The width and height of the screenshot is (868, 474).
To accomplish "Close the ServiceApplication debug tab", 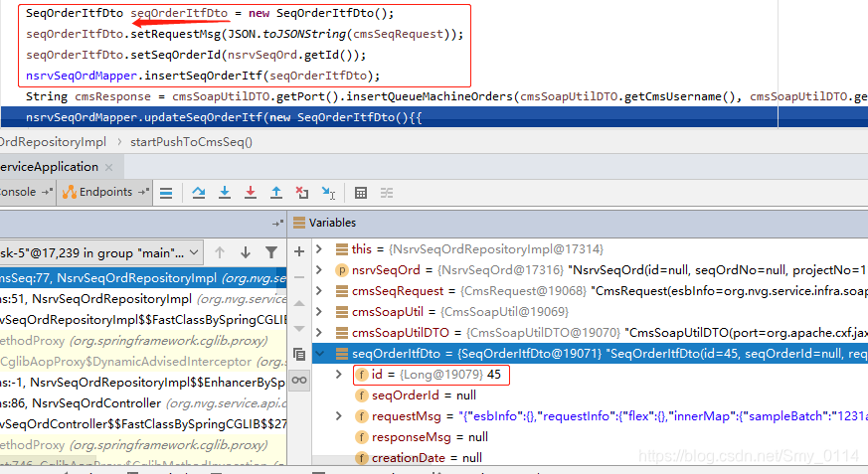I will click(x=109, y=167).
